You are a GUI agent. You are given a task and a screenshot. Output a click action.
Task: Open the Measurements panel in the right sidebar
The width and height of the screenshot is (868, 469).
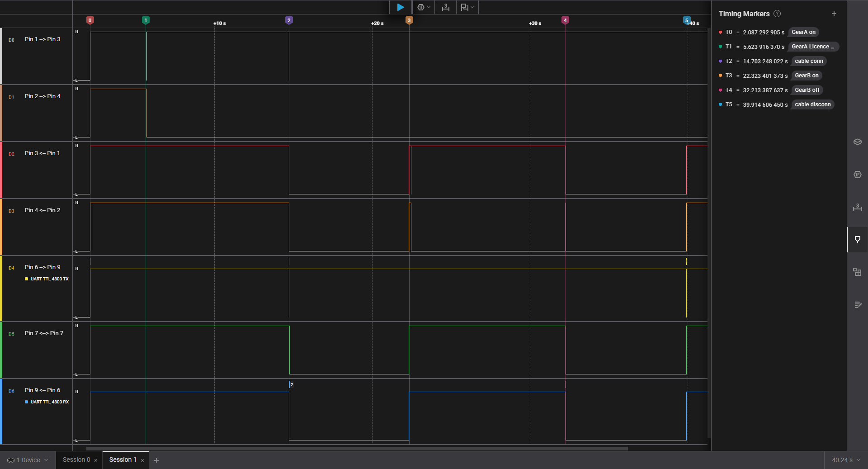point(857,207)
